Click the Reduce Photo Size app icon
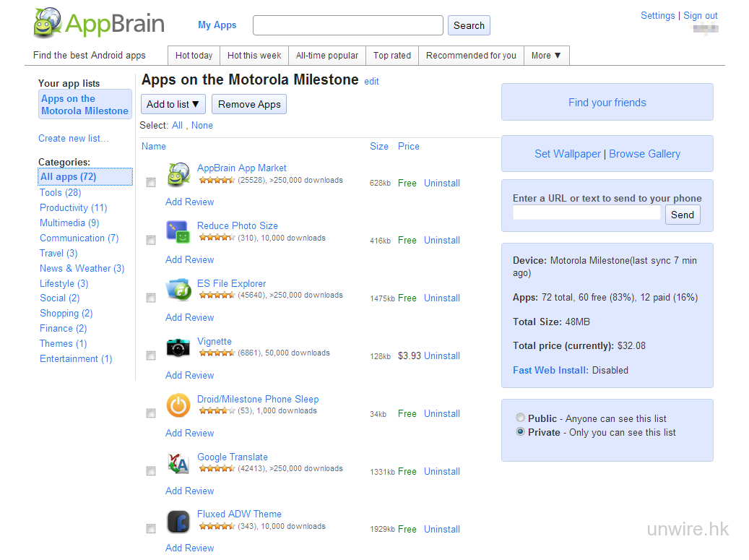Viewport: 749px width, 560px height. pos(178,232)
